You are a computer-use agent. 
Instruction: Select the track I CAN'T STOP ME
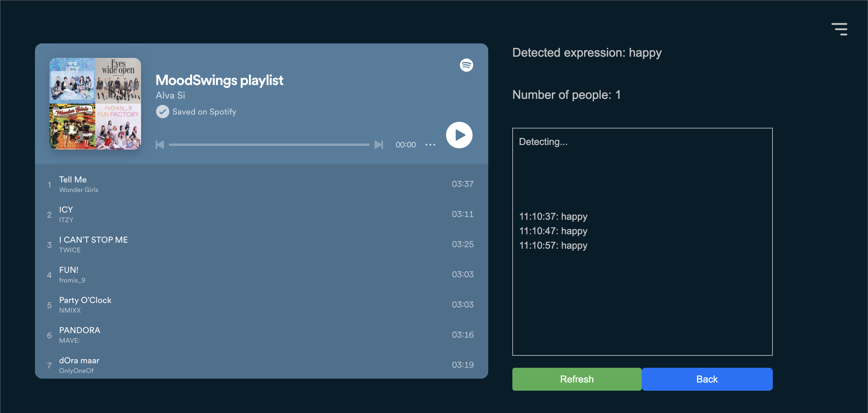tap(93, 240)
